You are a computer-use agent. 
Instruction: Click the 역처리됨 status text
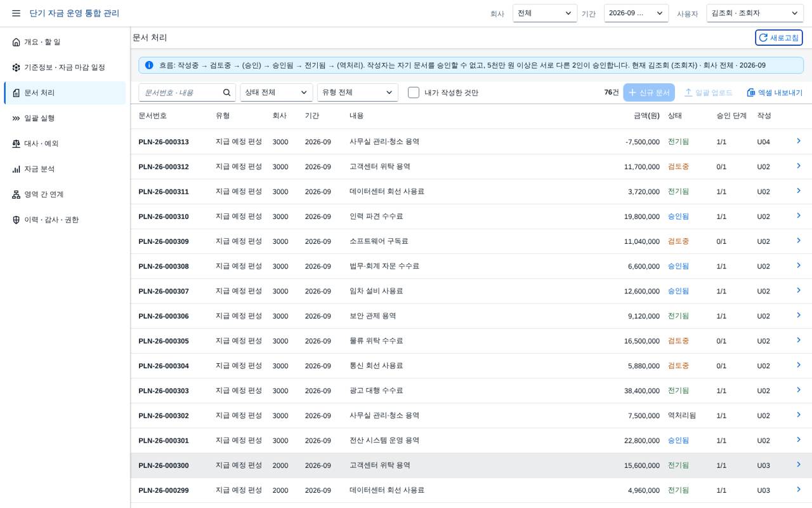tap(682, 415)
